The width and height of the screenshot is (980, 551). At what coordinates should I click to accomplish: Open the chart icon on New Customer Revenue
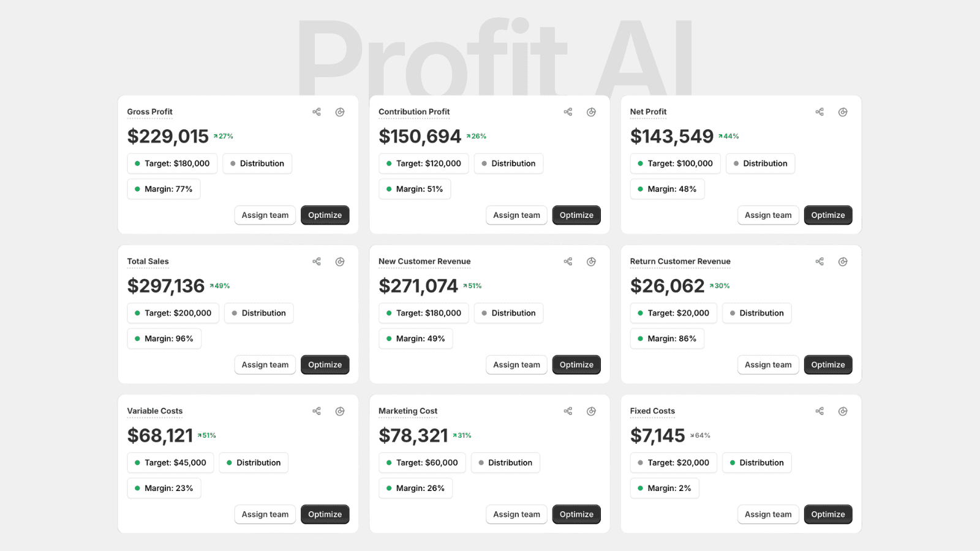click(x=591, y=261)
